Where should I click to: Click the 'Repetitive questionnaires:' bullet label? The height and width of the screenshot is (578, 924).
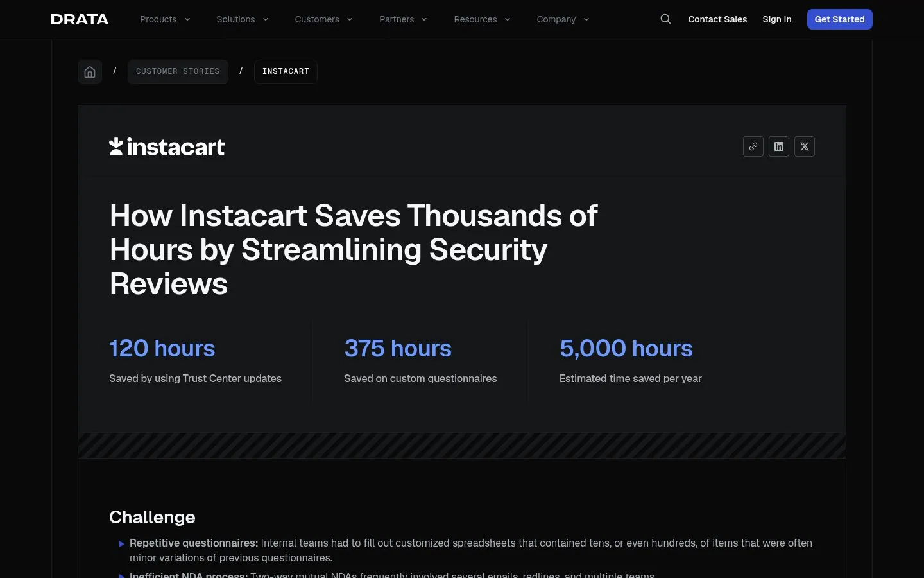194,543
